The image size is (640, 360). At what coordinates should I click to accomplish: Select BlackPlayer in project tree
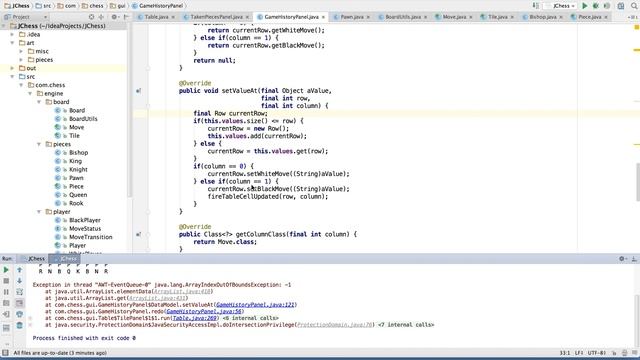tap(84, 220)
